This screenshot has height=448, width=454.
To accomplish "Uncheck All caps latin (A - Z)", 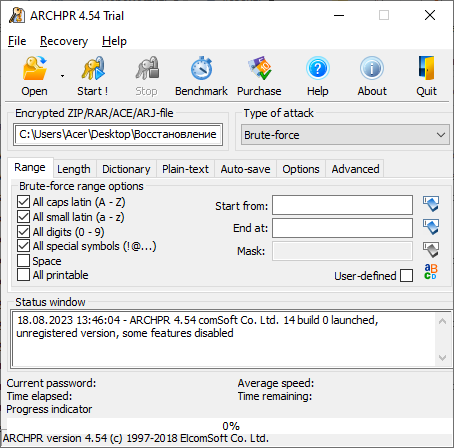I will click(23, 202).
